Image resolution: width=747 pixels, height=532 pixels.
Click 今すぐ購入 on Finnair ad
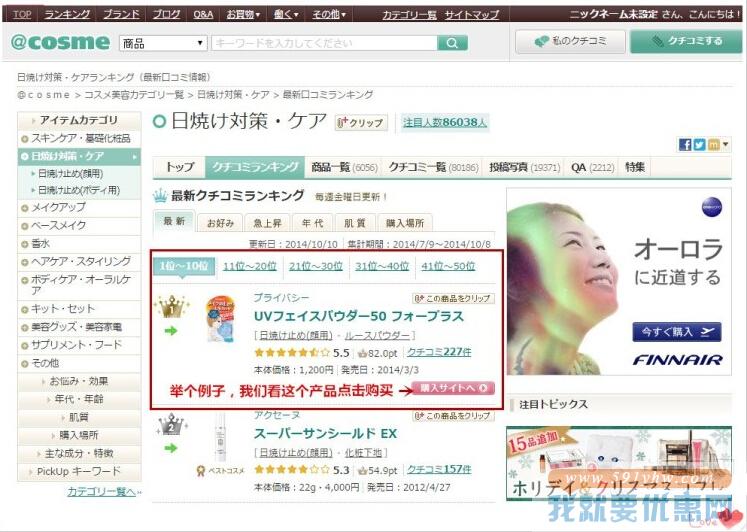coord(676,332)
